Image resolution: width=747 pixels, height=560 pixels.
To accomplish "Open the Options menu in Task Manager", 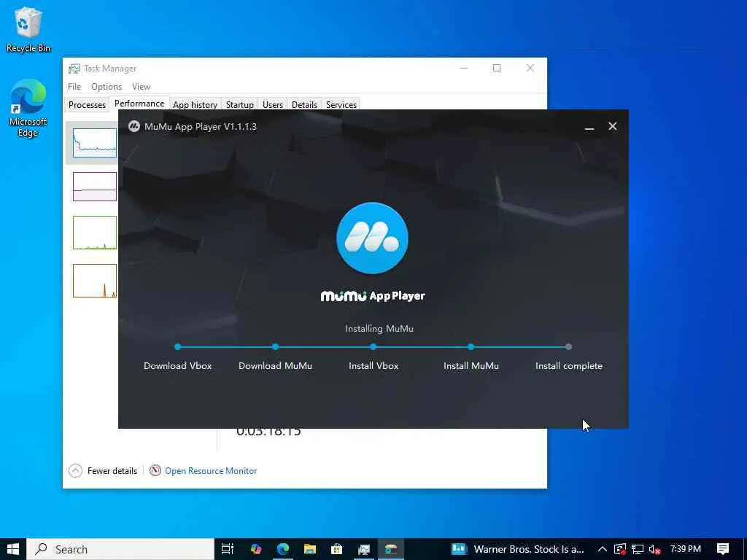I will (x=107, y=87).
